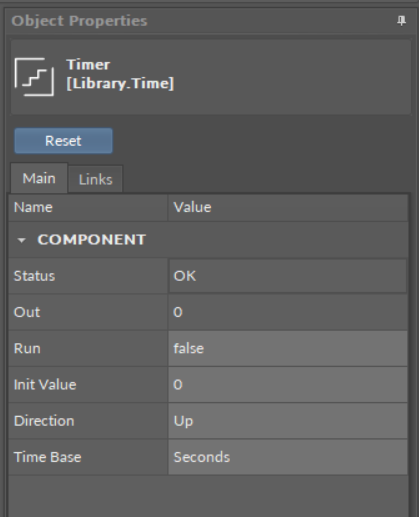Select the Status property row label
Image resolution: width=419 pixels, height=517 pixels.
click(x=34, y=276)
